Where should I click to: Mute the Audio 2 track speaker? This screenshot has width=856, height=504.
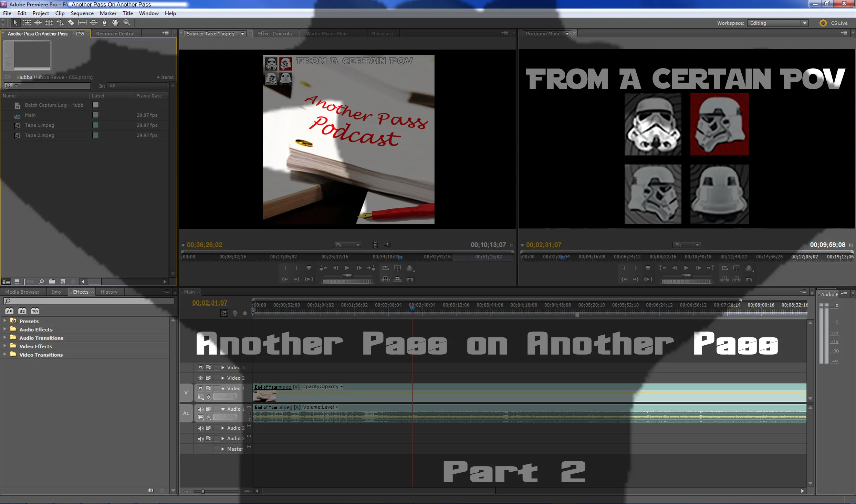point(200,428)
